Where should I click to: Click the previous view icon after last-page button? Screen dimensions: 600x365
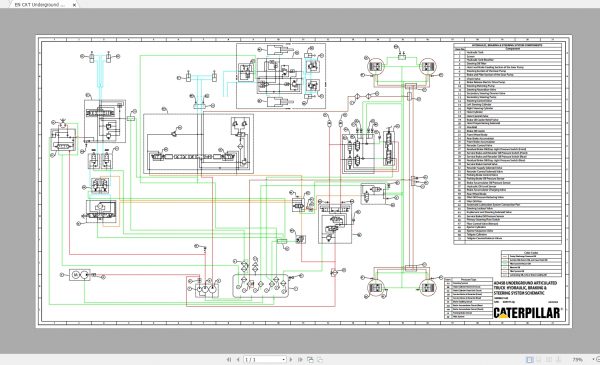(x=310, y=360)
